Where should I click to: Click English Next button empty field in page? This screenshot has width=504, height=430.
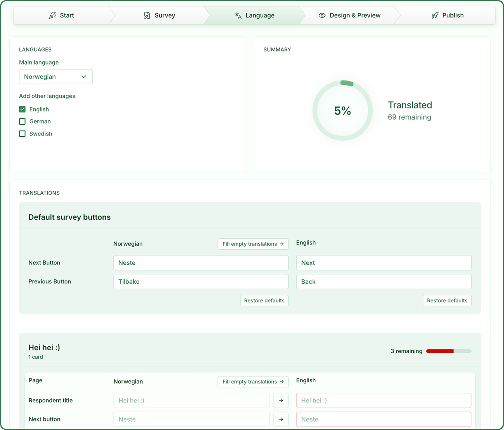click(x=384, y=419)
